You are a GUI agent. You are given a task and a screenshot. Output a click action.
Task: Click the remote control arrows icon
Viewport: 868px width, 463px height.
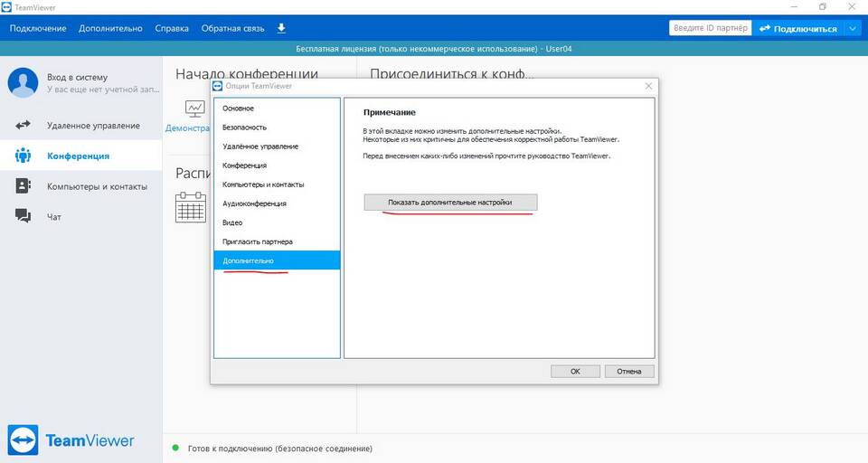[x=23, y=125]
